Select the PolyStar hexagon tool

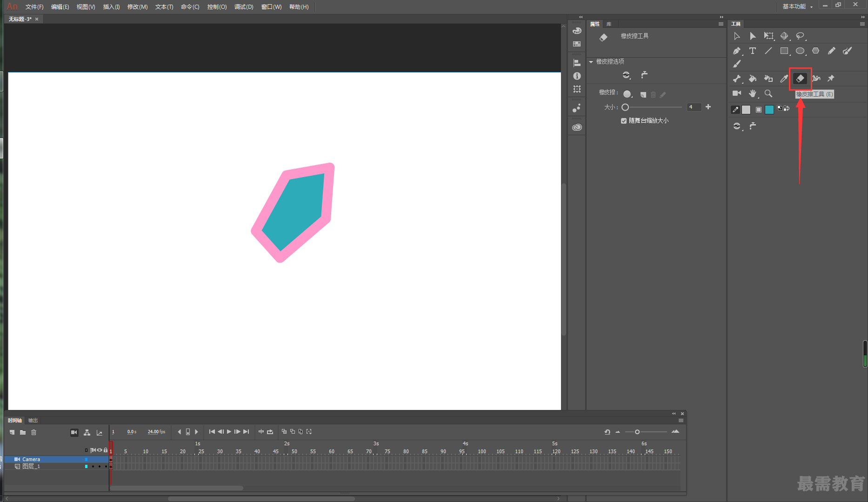click(x=816, y=51)
